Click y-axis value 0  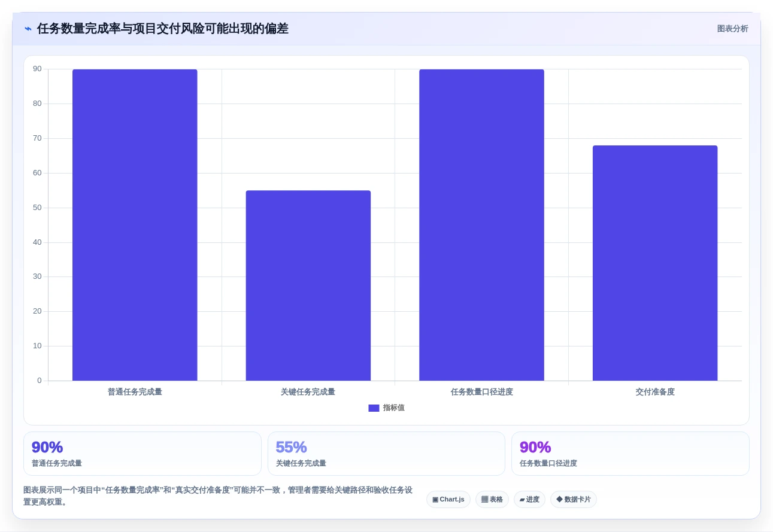40,381
